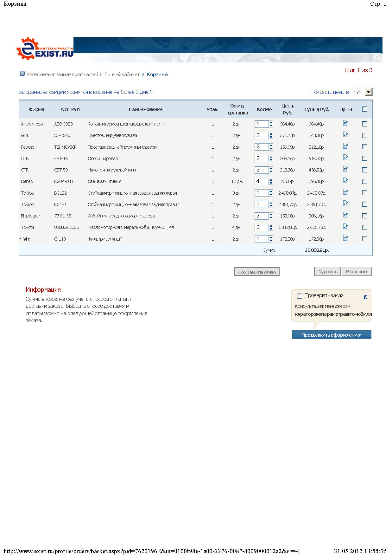Viewport: 392px width, 556px height.
Task: Click quantity field for Elastogran row
Action: click(x=261, y=216)
